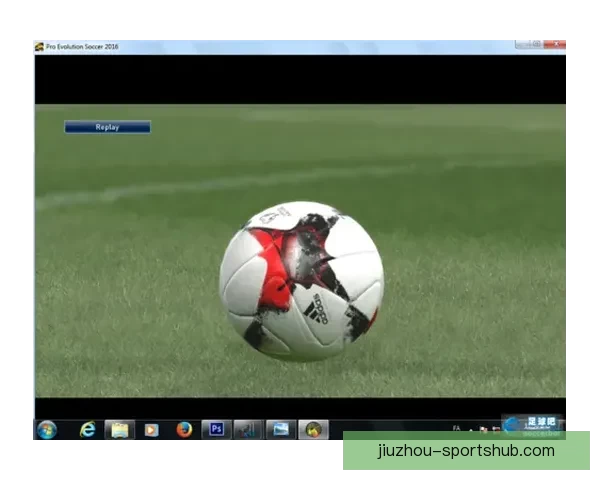Close the Pro Evolution Soccer 2016 window
The image size is (600, 480).
tap(555, 45)
